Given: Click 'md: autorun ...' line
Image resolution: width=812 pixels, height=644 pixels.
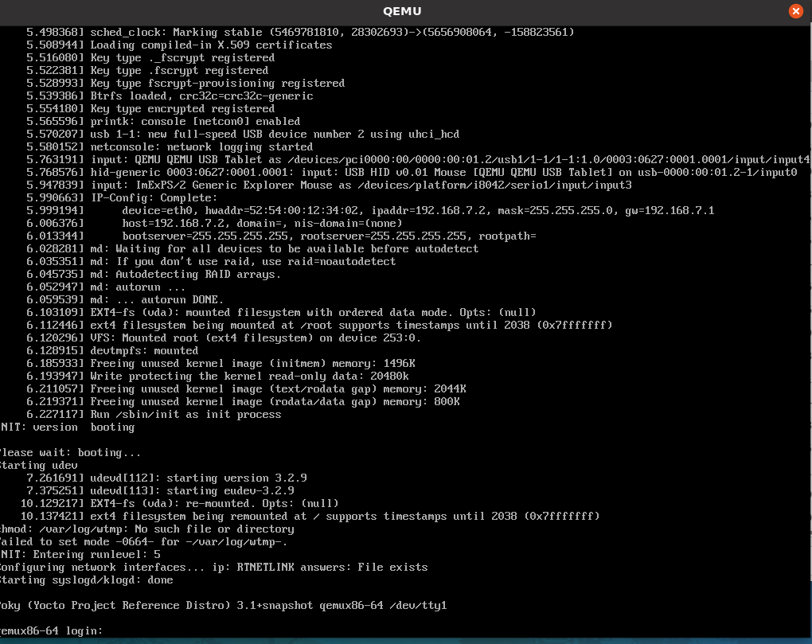Looking at the screenshot, I should [x=106, y=287].
